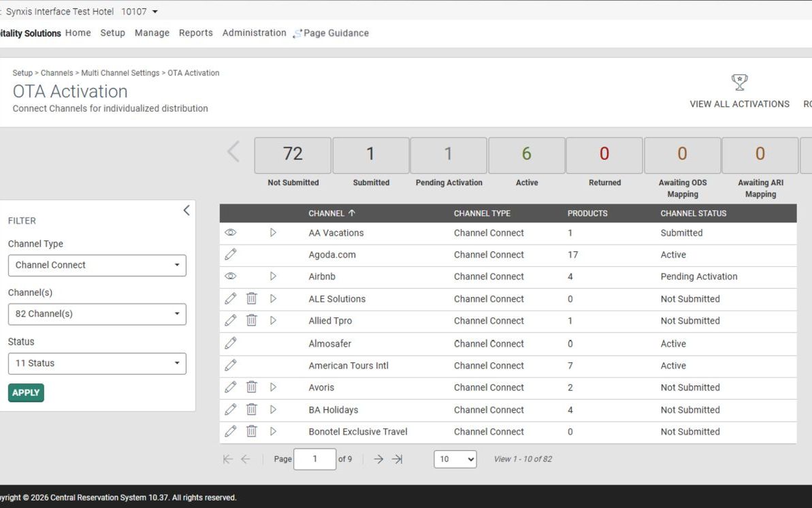Viewport: 812px width, 508px height.
Task: Click the Products column header
Action: (x=587, y=213)
